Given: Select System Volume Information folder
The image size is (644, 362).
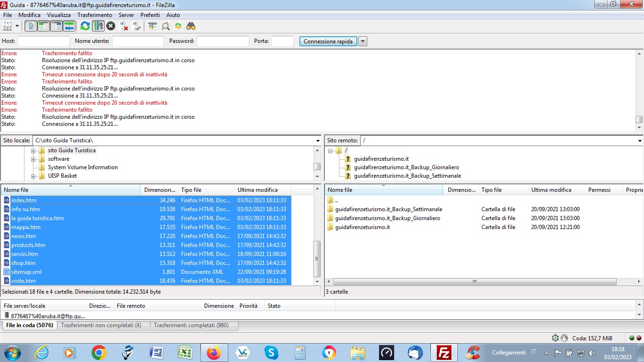Looking at the screenshot, I should coord(83,167).
